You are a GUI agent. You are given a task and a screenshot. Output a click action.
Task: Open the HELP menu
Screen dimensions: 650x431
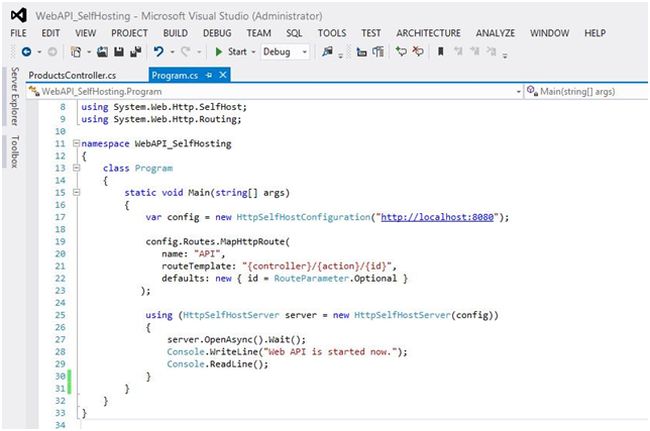coord(595,33)
